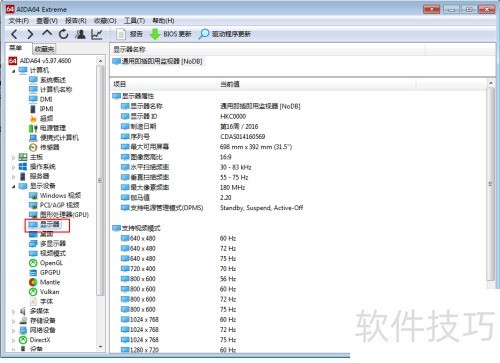Select the IPMI tree item
The height and width of the screenshot is (363, 500).
click(41, 109)
